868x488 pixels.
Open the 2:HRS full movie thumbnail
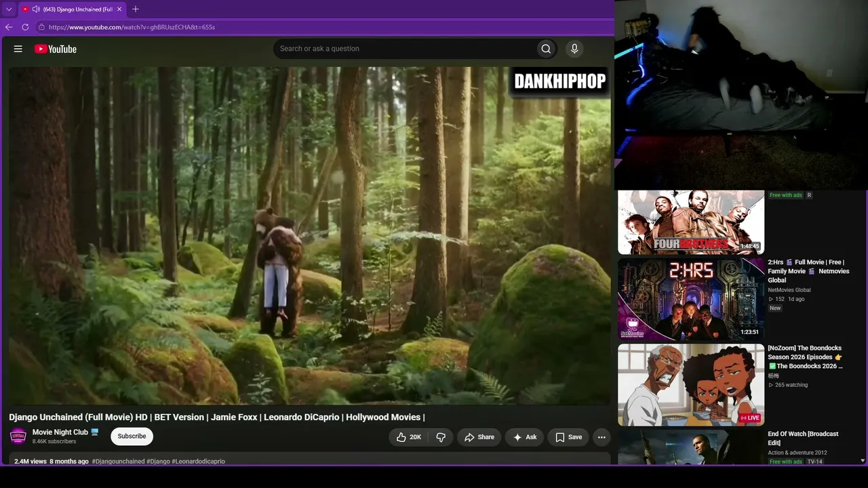pos(691,299)
